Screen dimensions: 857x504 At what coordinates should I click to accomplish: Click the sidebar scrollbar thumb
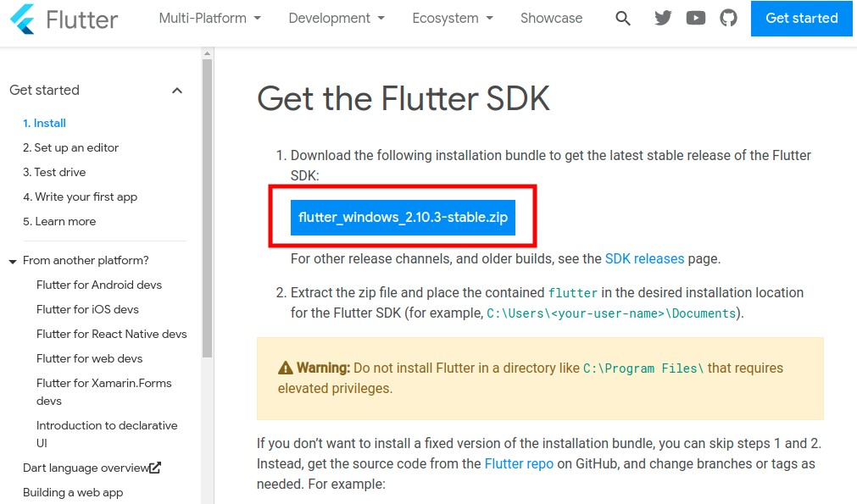[207, 208]
